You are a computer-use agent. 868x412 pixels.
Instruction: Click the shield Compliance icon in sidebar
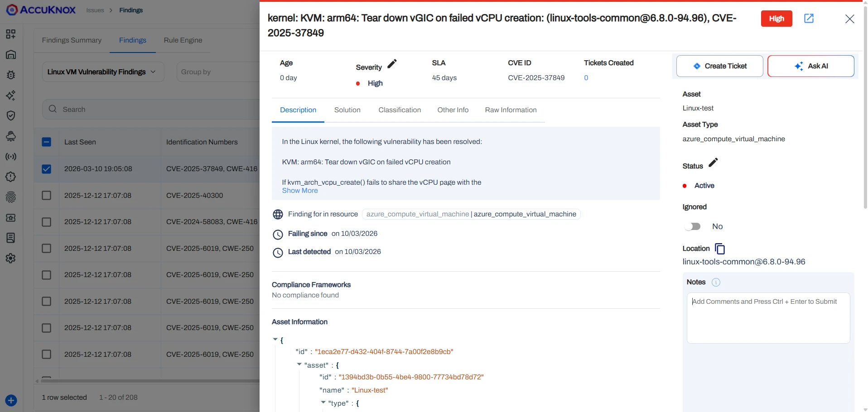click(11, 116)
